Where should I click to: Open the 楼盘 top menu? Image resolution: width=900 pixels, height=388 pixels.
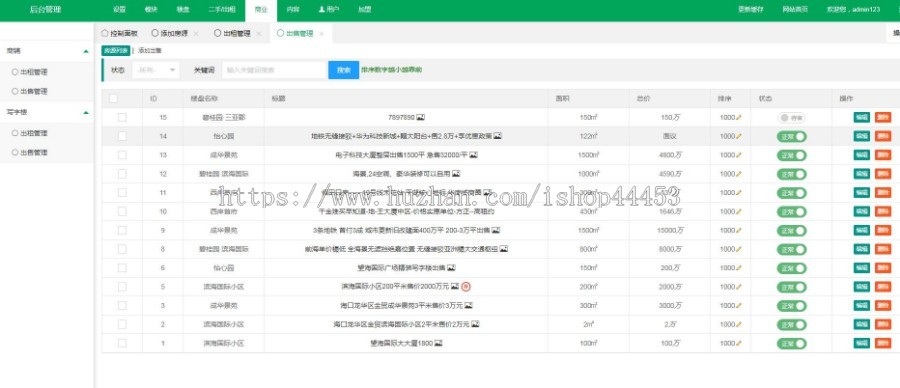point(183,10)
